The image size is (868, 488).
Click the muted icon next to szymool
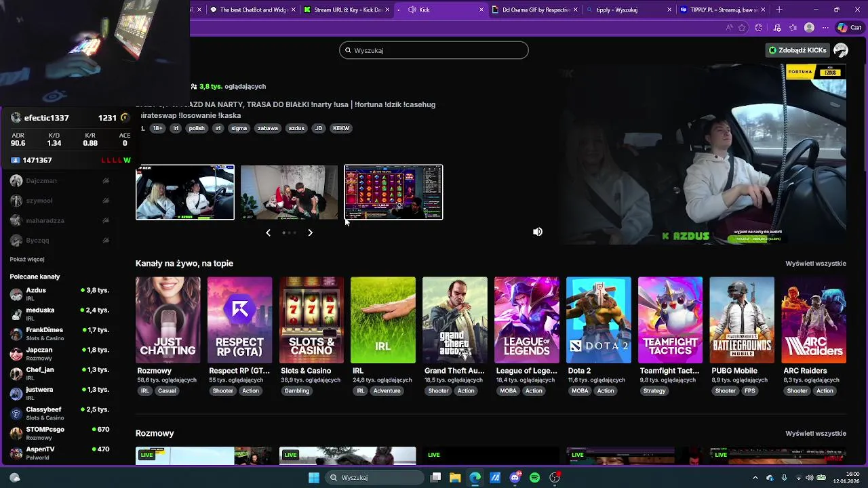106,201
